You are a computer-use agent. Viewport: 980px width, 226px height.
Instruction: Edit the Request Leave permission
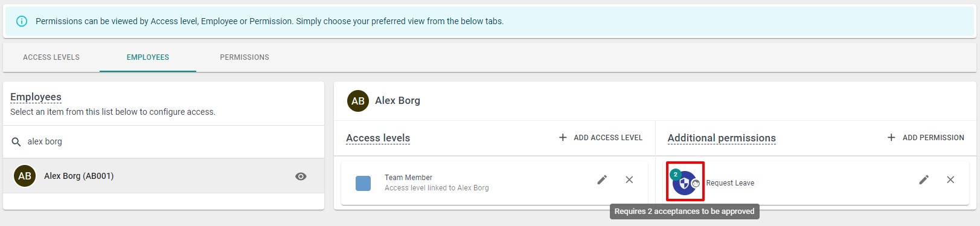point(924,179)
